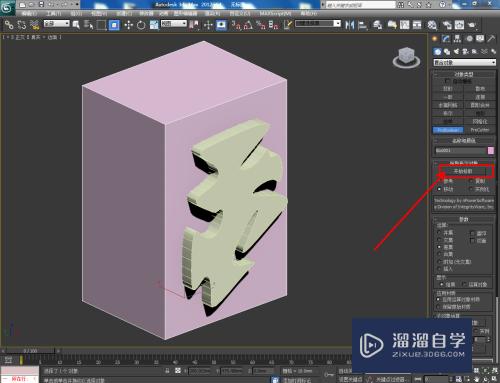
Task: Toggle the Percent Snap icon
Action: click(x=261, y=25)
